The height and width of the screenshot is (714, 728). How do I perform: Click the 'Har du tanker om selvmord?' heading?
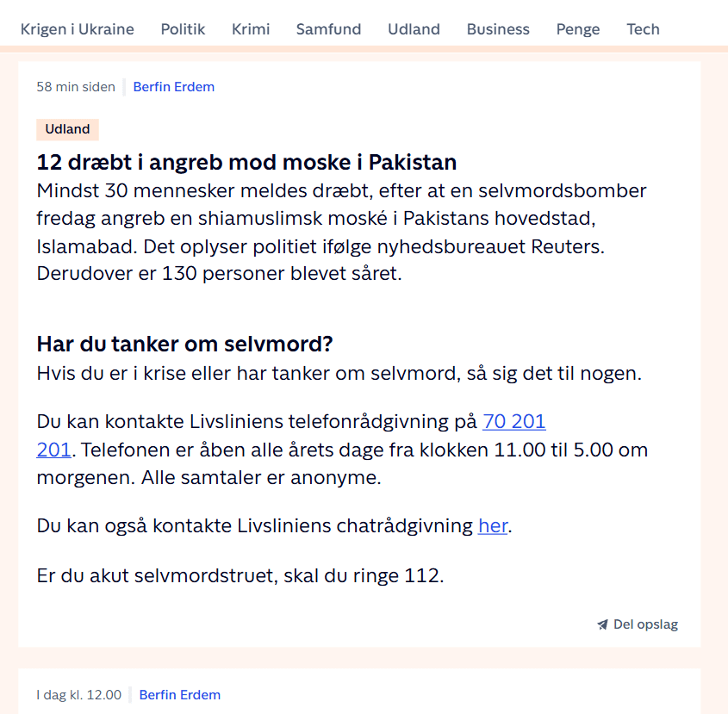click(184, 344)
